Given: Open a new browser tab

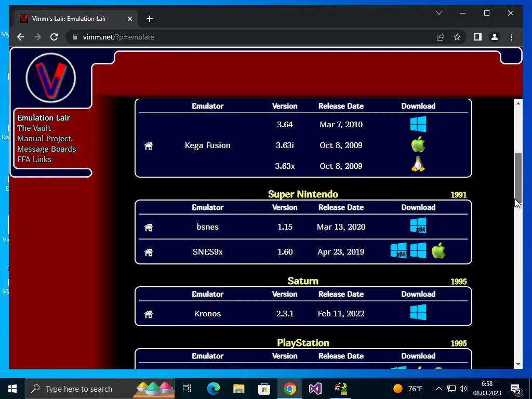Looking at the screenshot, I should point(150,19).
